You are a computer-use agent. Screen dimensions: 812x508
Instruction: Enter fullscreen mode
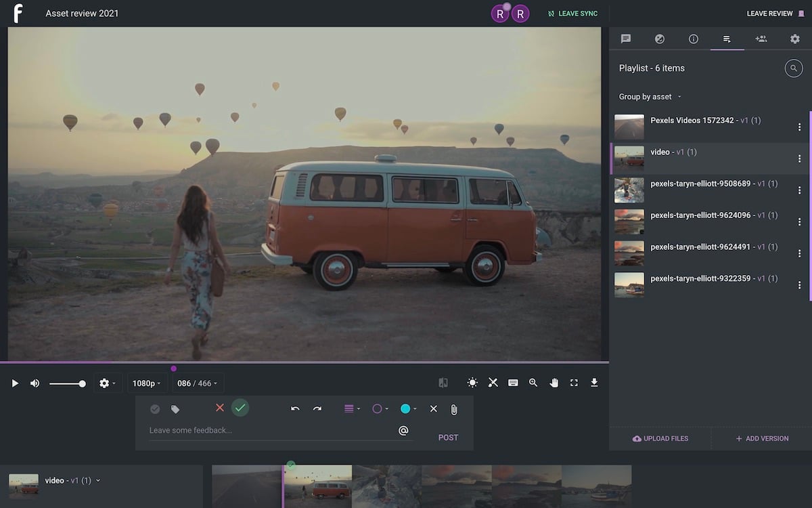coord(574,383)
